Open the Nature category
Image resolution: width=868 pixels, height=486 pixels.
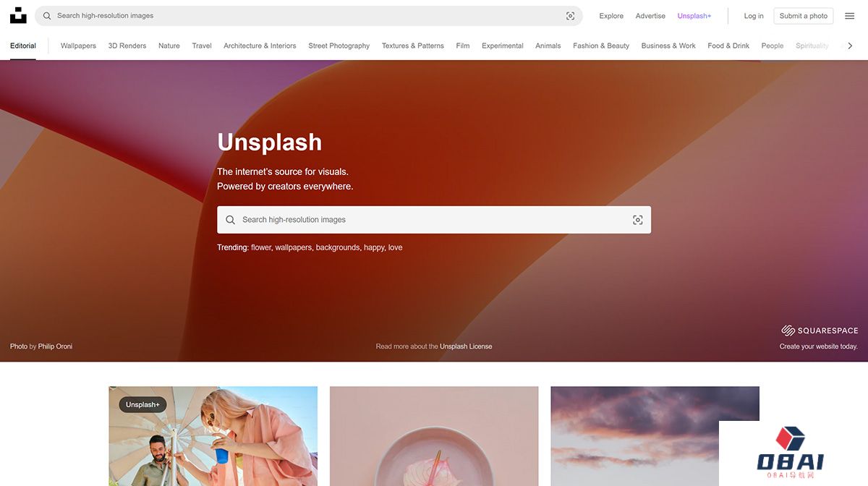coord(169,46)
